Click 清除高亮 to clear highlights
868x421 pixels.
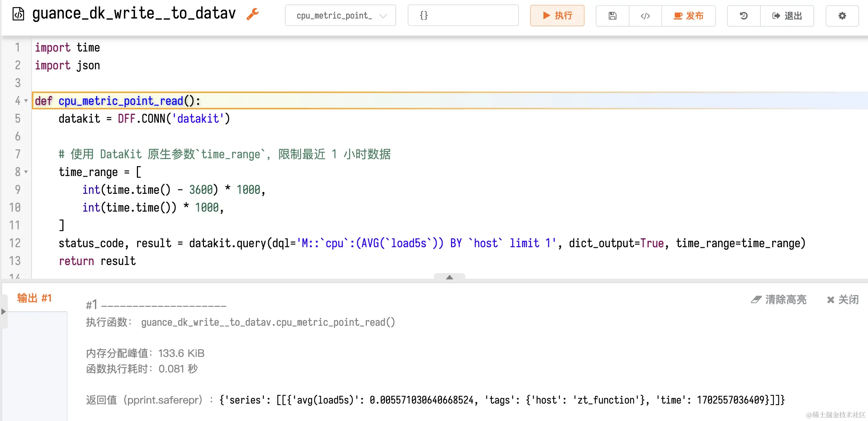click(x=779, y=299)
